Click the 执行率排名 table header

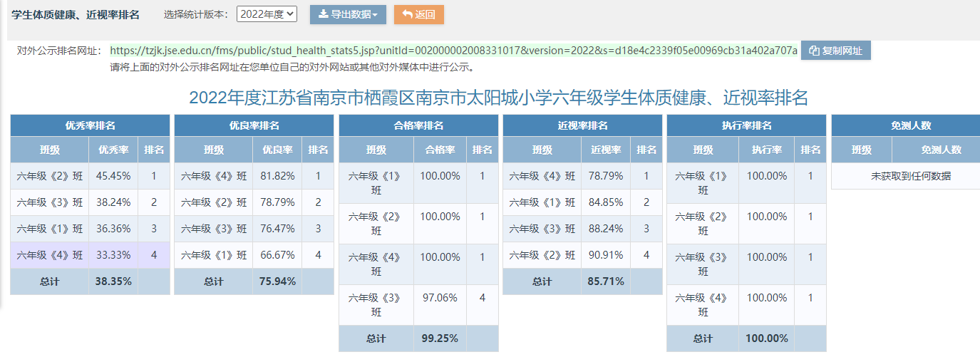pyautogui.click(x=746, y=125)
